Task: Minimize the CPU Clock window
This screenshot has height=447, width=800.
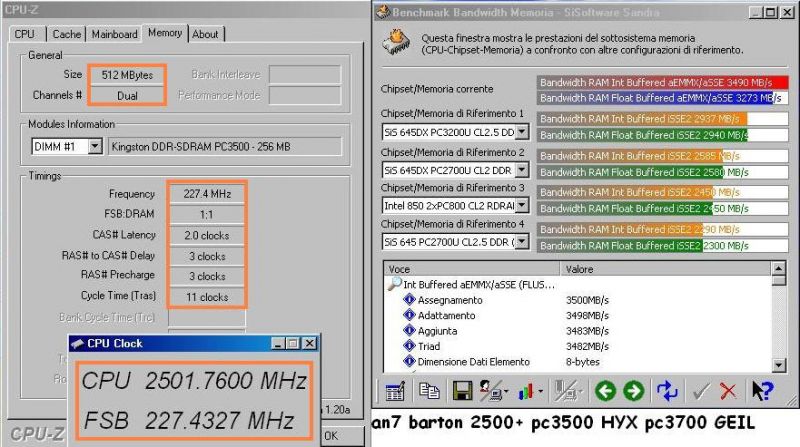Action: click(x=278, y=343)
